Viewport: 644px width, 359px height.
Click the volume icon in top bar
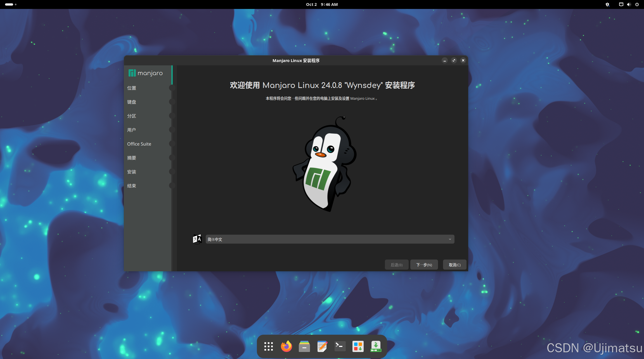[629, 4]
